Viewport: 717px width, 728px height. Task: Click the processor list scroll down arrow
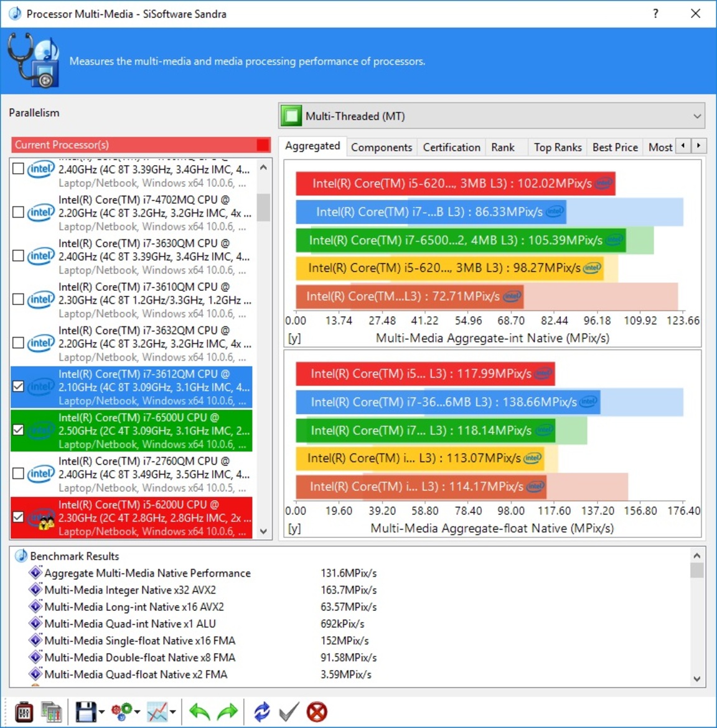pos(264,531)
